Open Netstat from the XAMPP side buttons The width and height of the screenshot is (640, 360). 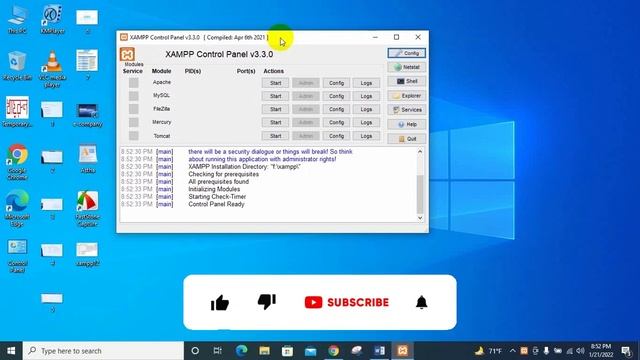(x=407, y=67)
